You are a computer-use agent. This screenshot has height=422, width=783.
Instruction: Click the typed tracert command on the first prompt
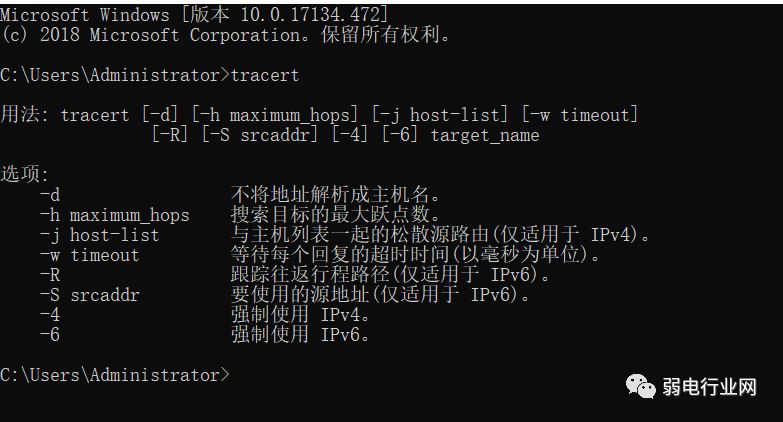pos(264,75)
